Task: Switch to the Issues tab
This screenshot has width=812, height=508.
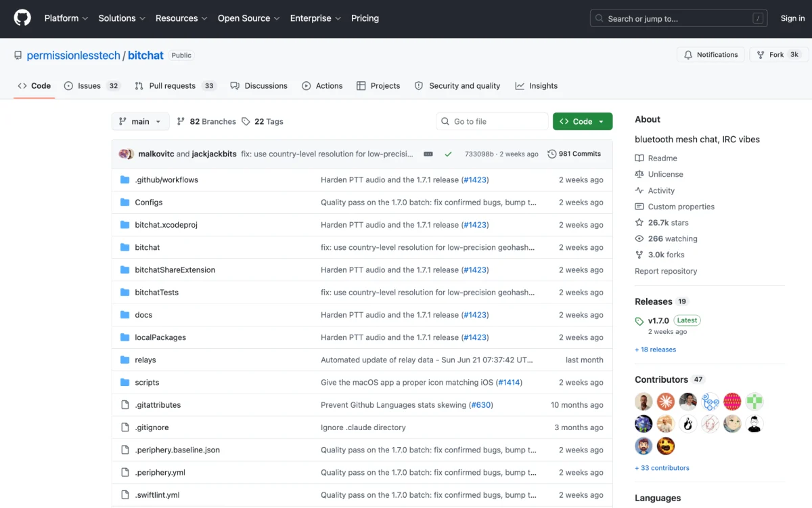Action: tap(92, 86)
